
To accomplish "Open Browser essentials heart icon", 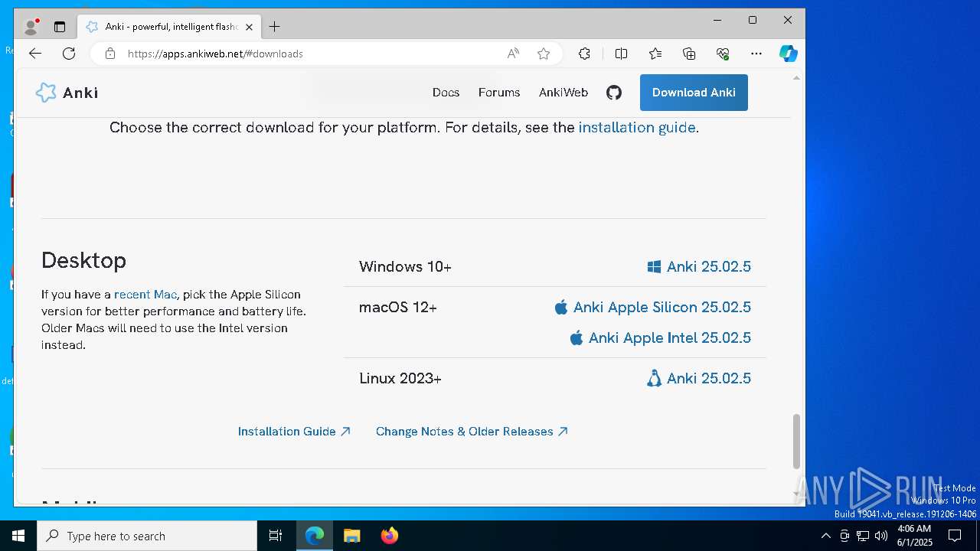I will (x=723, y=54).
